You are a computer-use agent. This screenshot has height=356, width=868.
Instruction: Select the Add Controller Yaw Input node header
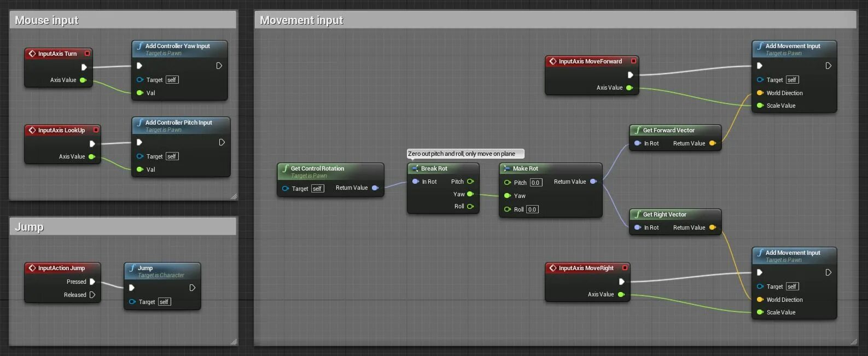coord(180,49)
